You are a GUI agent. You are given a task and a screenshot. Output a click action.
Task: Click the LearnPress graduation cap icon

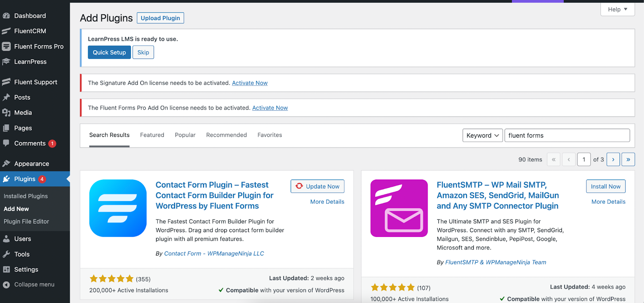(x=6, y=62)
